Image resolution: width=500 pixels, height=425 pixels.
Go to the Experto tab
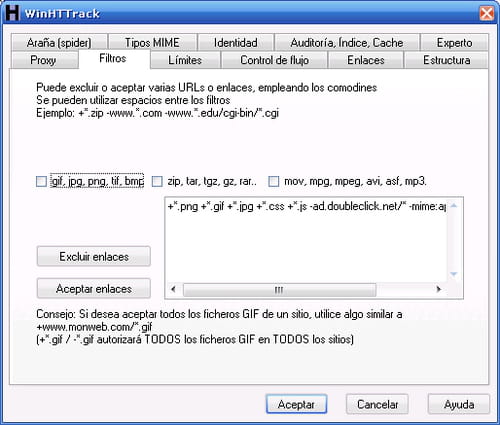454,42
